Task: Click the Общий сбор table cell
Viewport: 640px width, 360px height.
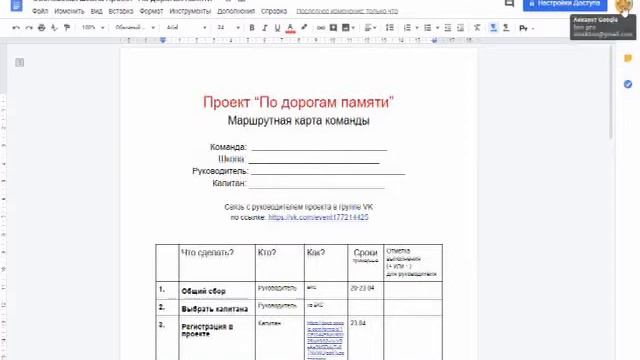Action: click(x=217, y=291)
